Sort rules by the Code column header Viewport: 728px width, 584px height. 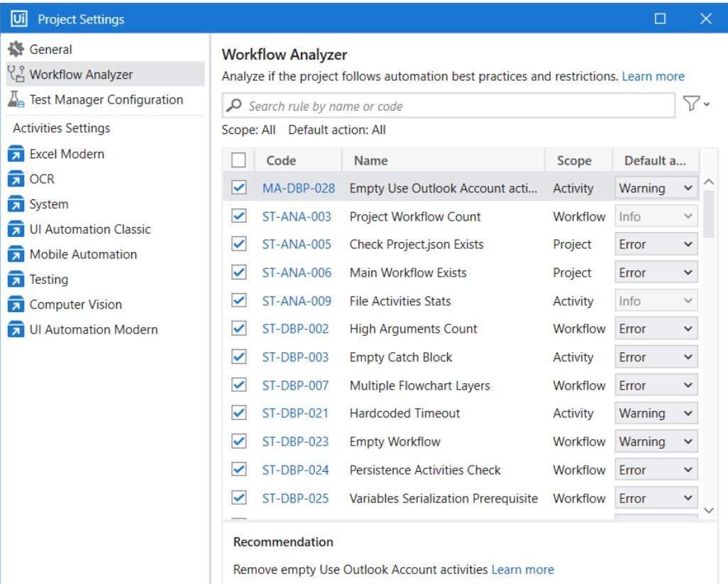point(298,160)
